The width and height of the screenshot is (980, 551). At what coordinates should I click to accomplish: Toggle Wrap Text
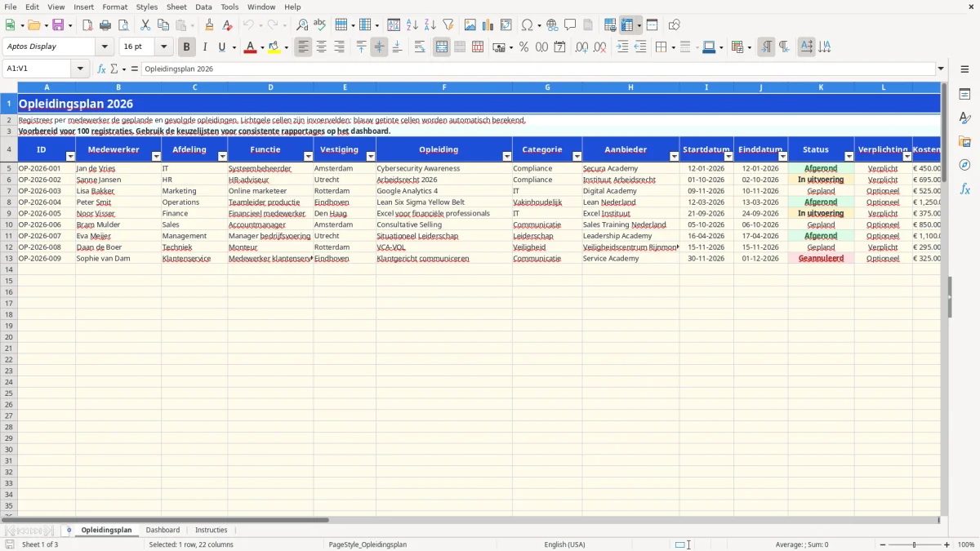pos(420,47)
